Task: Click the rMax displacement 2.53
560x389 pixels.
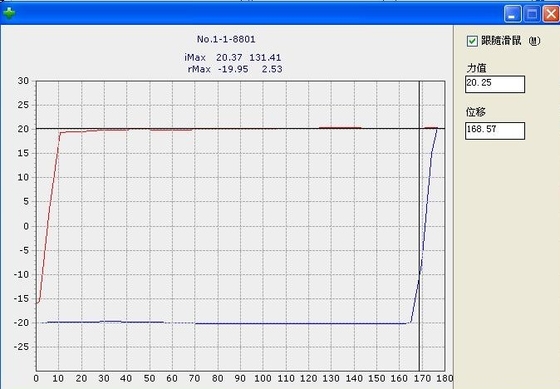Action: click(x=272, y=69)
